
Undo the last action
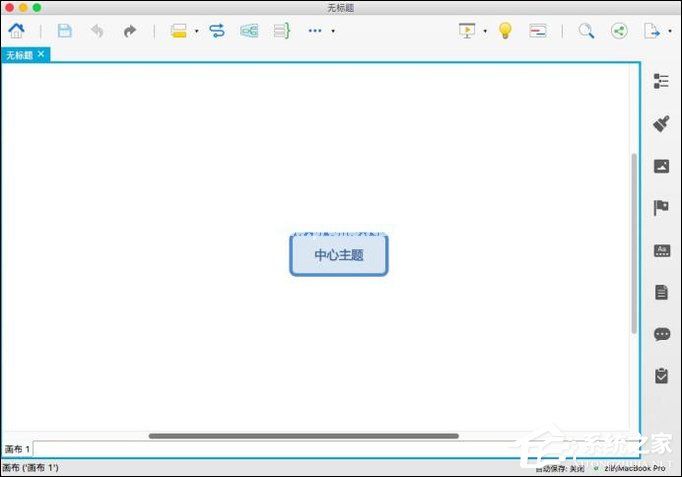tap(97, 31)
